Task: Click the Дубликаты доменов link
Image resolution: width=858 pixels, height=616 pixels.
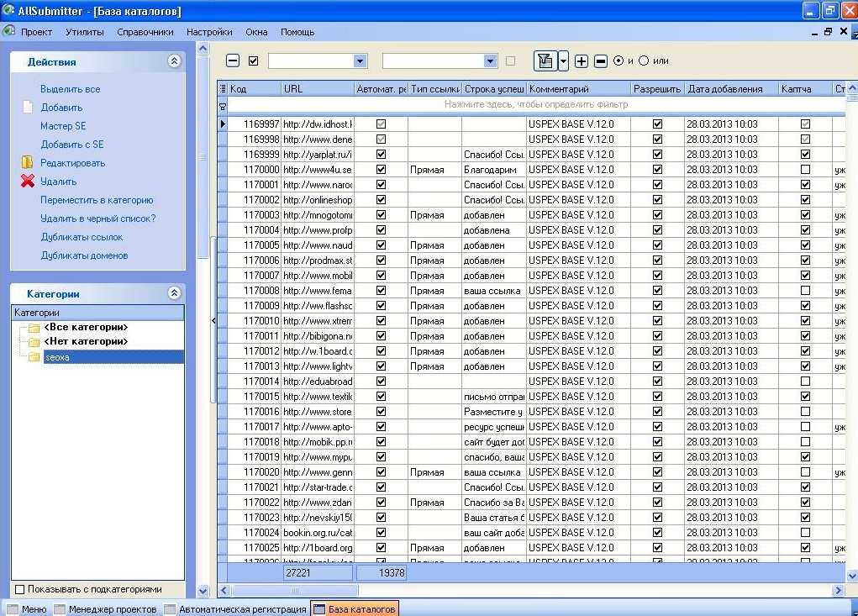Action: pos(84,255)
